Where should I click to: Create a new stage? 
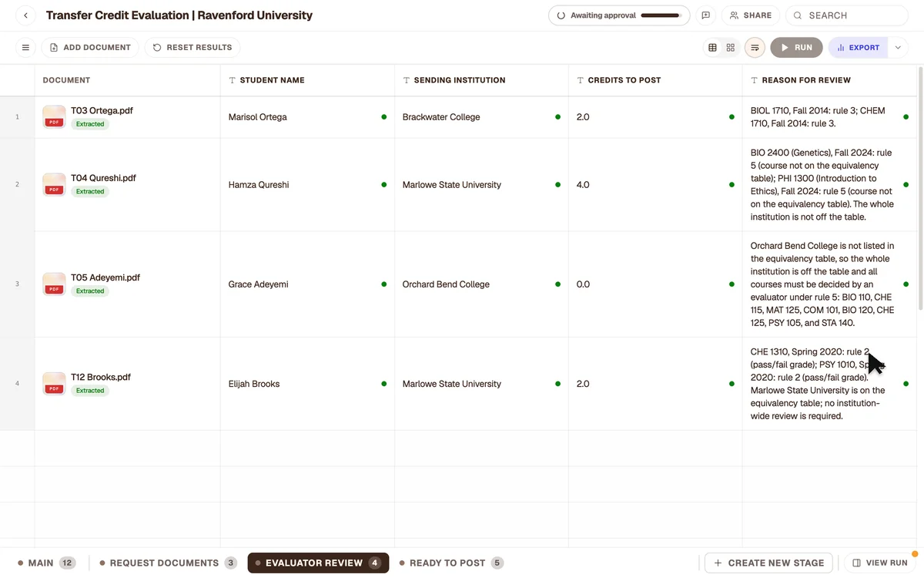click(769, 563)
